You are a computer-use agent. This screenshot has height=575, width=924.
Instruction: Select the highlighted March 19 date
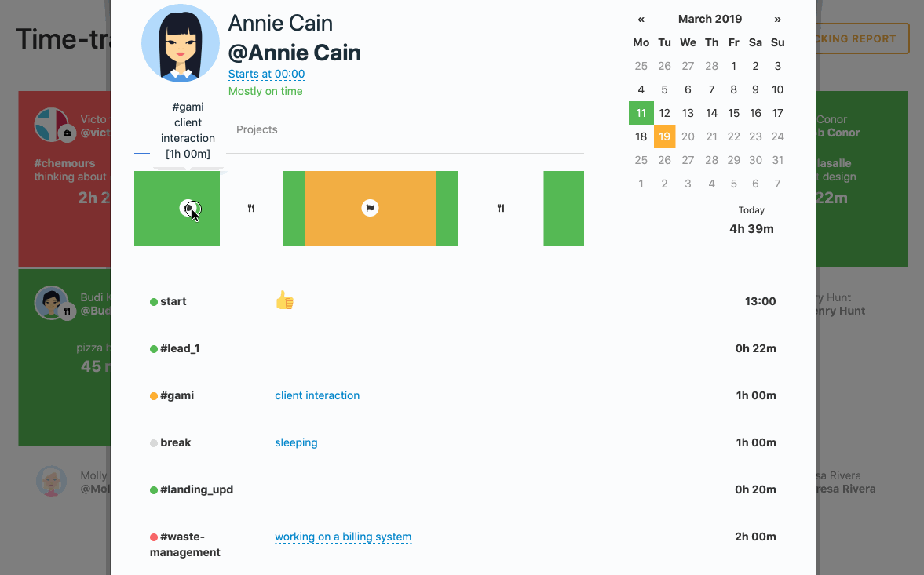[664, 136]
